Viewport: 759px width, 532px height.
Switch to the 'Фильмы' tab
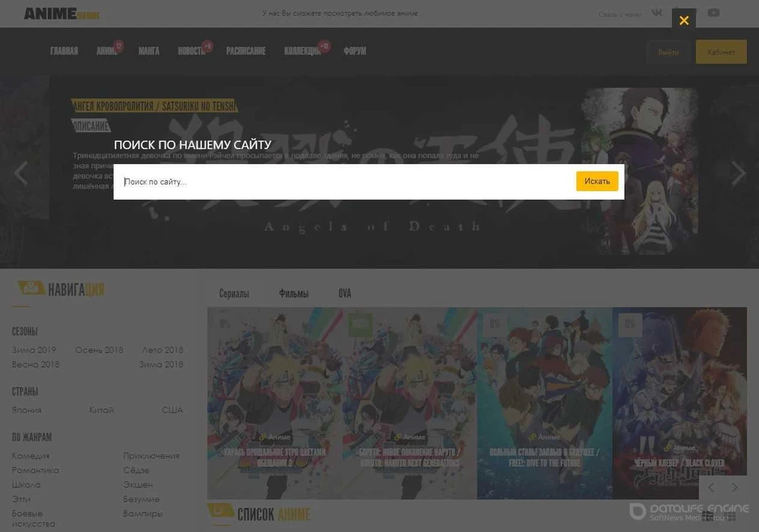(294, 294)
